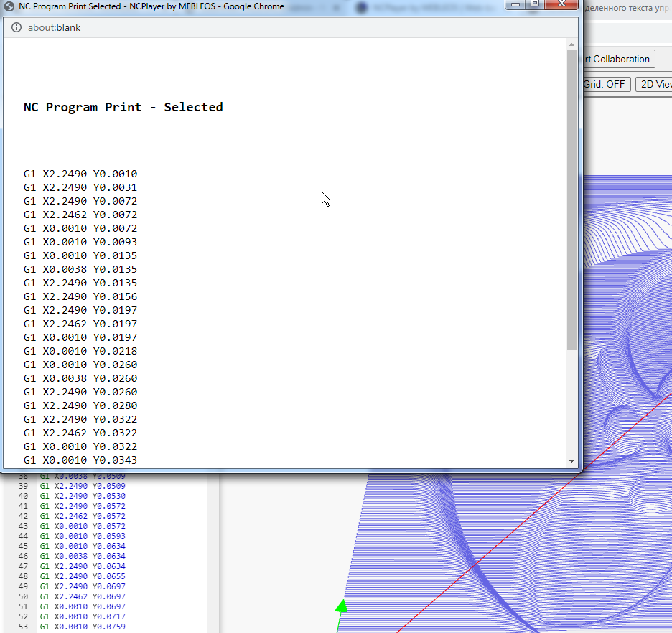
Task: Click the site information icon beside about:blank
Action: click(17, 27)
